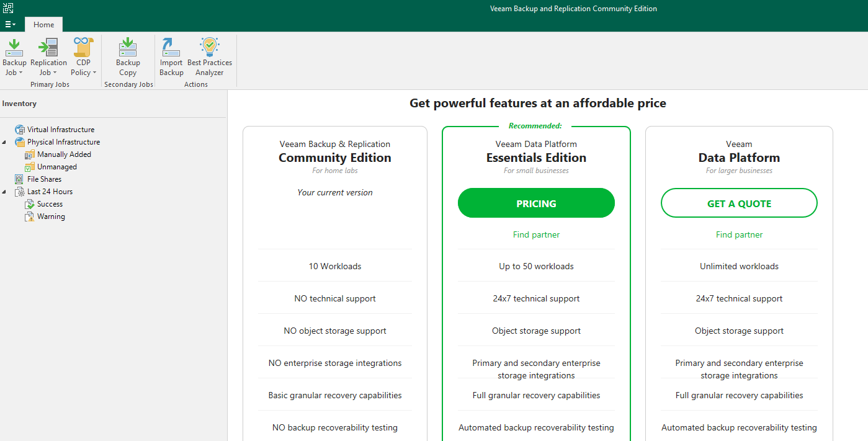The width and height of the screenshot is (868, 441).
Task: Click "Basic granular recovery capabilities" text
Action: click(335, 395)
